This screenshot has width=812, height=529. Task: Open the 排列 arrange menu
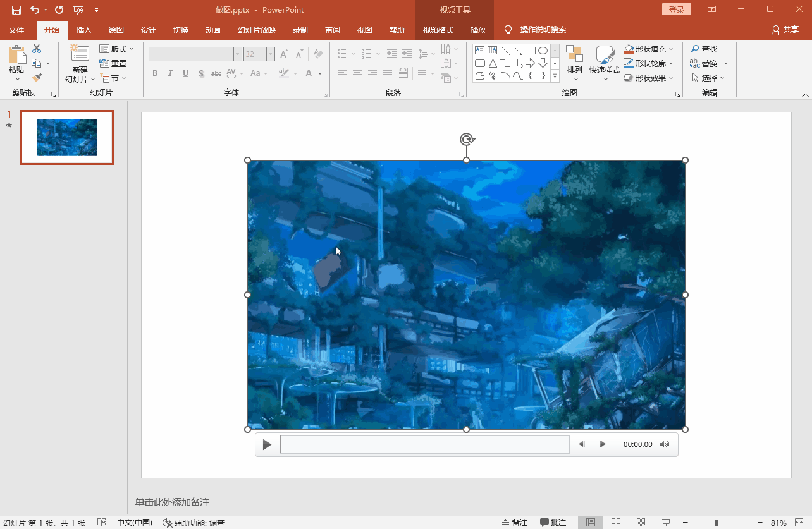pos(574,63)
